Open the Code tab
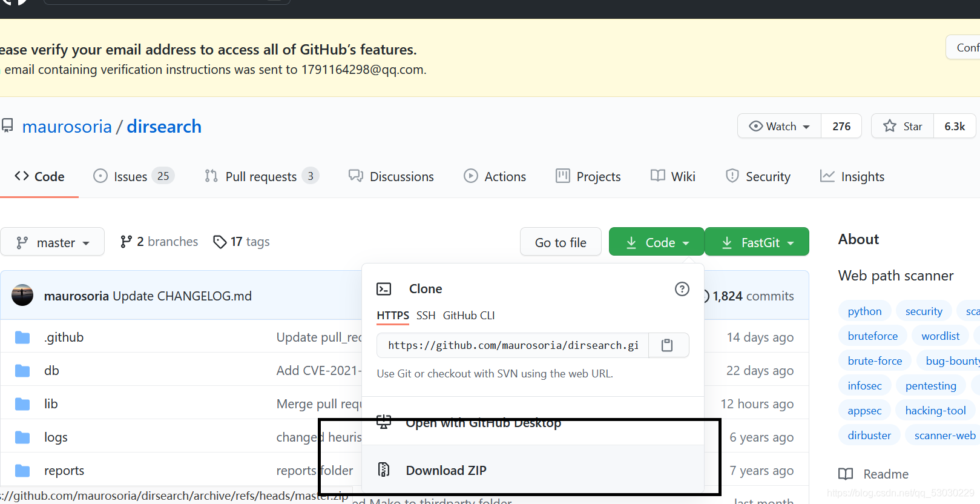 pos(39,176)
